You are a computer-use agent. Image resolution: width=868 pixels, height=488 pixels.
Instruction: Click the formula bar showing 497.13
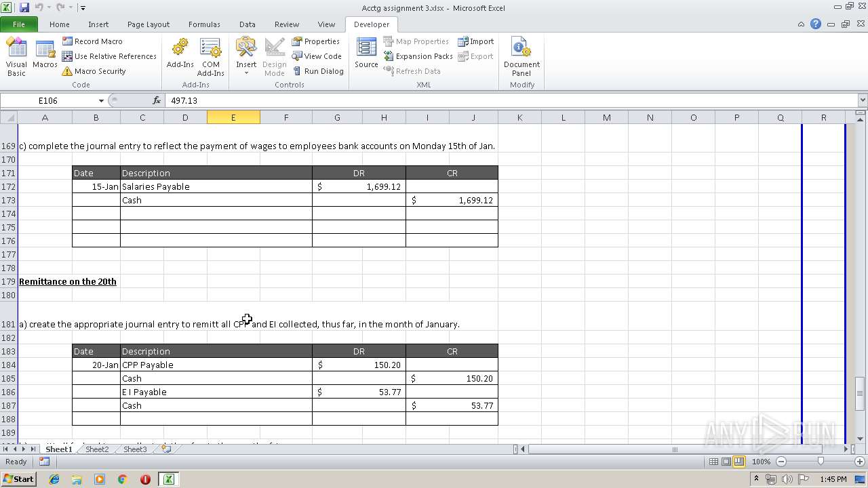(x=512, y=100)
